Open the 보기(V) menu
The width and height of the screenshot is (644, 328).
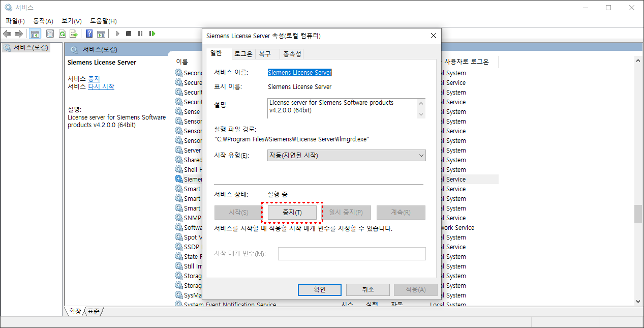72,21
